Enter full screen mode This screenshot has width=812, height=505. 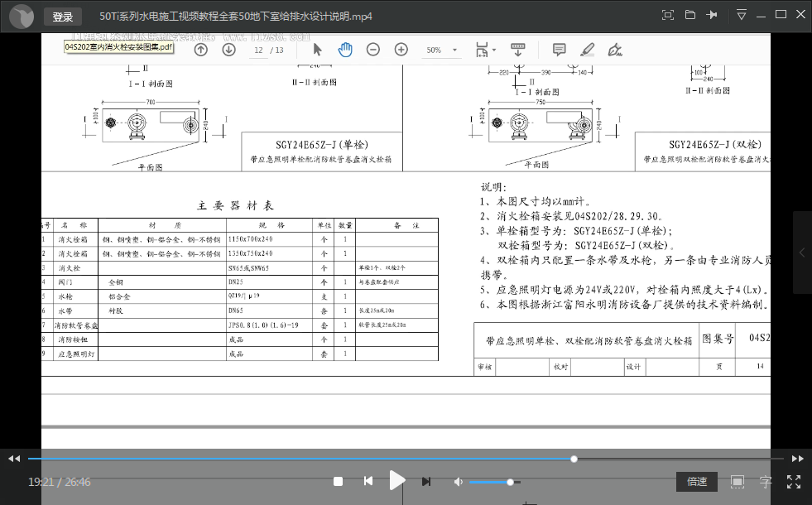[794, 482]
